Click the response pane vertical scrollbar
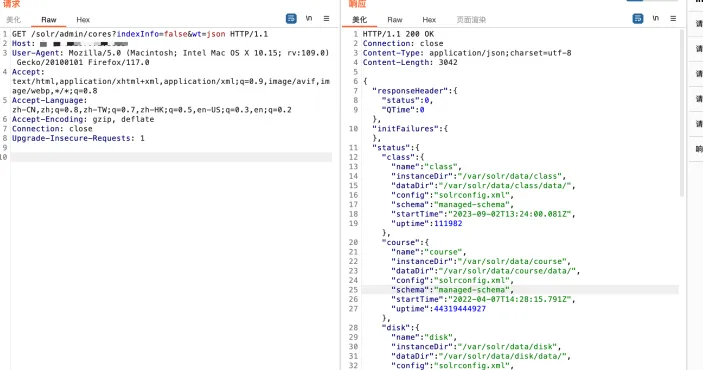The width and height of the screenshot is (703, 370). tap(682, 113)
